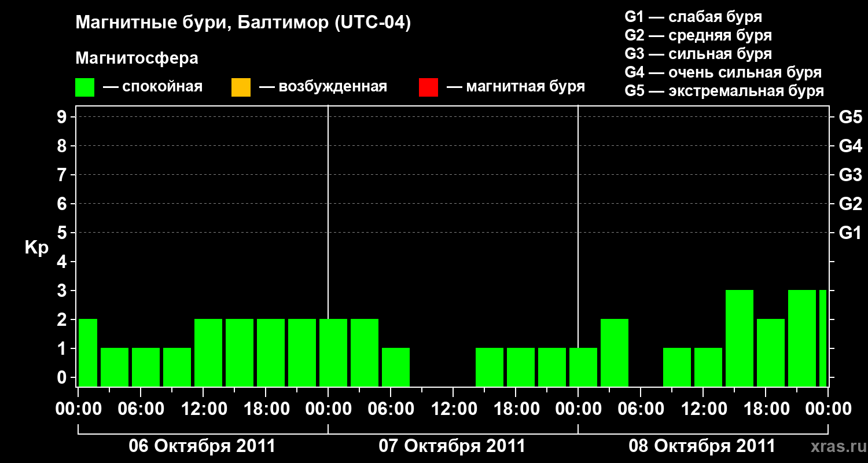Click the 18:00 time label above 07 Октября 2011
The width and height of the screenshot is (868, 463).
pos(516,409)
